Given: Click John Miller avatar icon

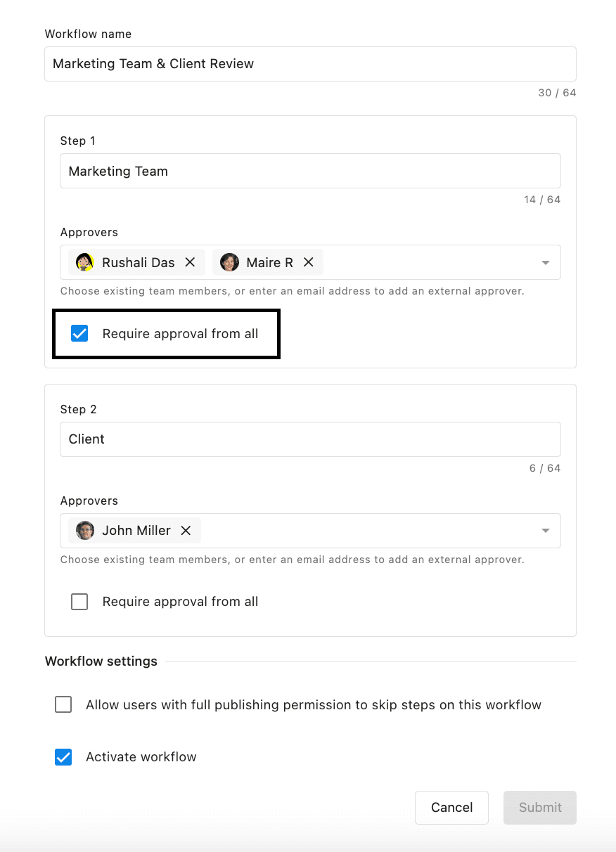Looking at the screenshot, I should (85, 531).
